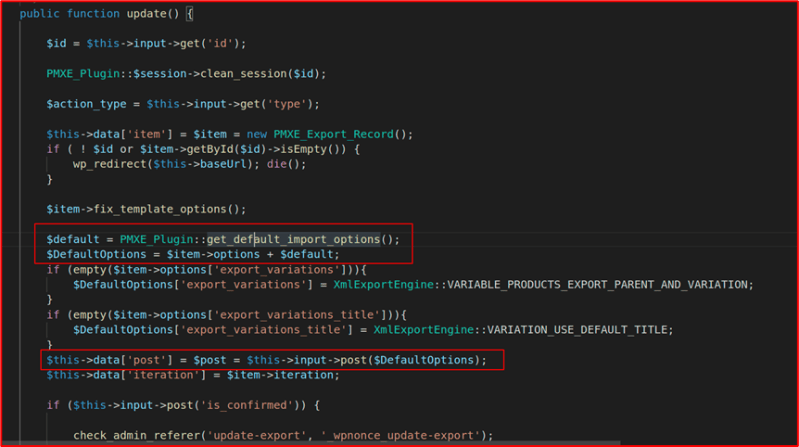The height and width of the screenshot is (447, 799).
Task: Click the 'wp_redirect' function call
Action: tap(110, 164)
